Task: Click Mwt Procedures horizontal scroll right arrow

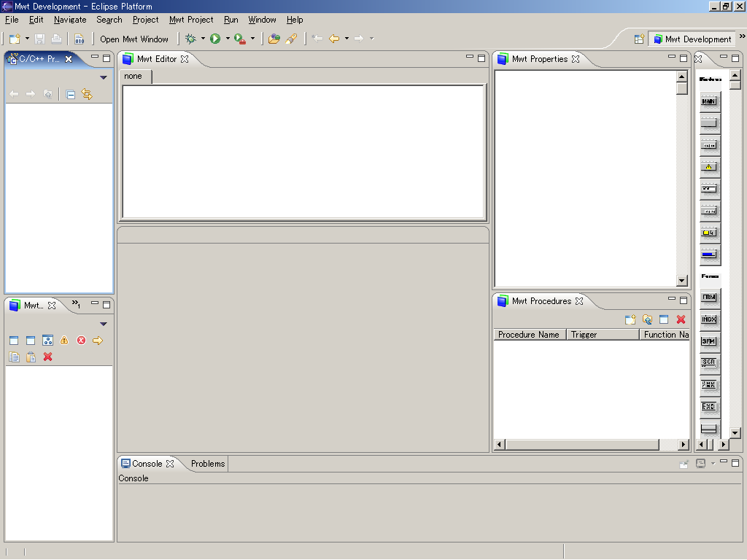Action: [x=684, y=444]
